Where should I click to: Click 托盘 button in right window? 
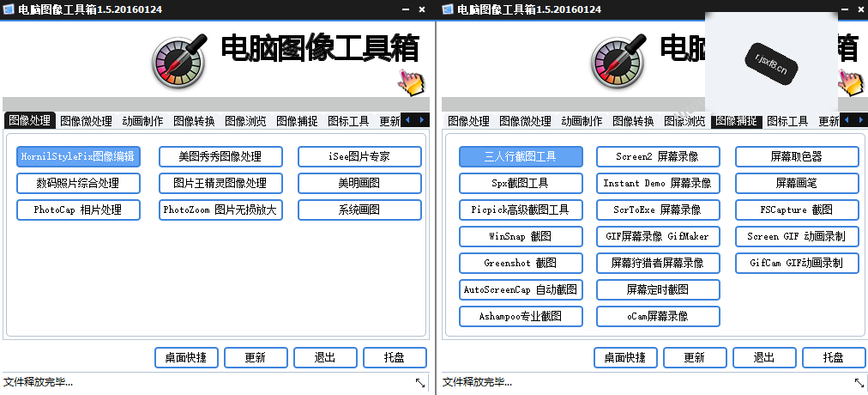(834, 357)
